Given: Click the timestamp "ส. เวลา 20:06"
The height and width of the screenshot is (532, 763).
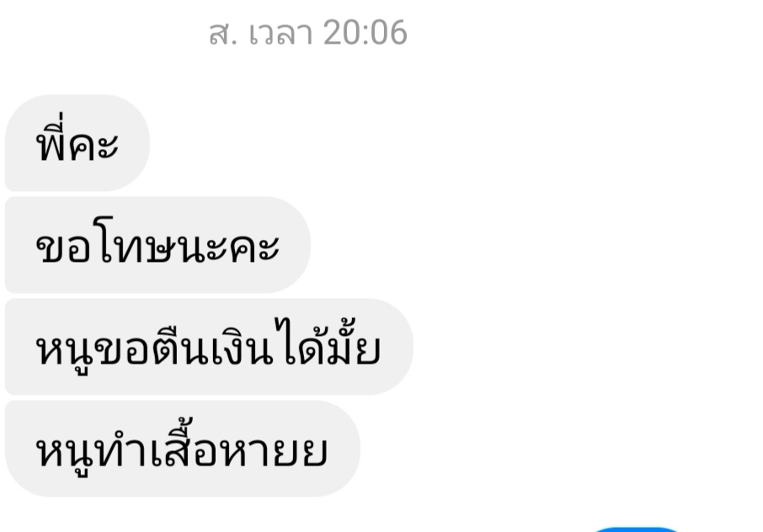Looking at the screenshot, I should [307, 33].
